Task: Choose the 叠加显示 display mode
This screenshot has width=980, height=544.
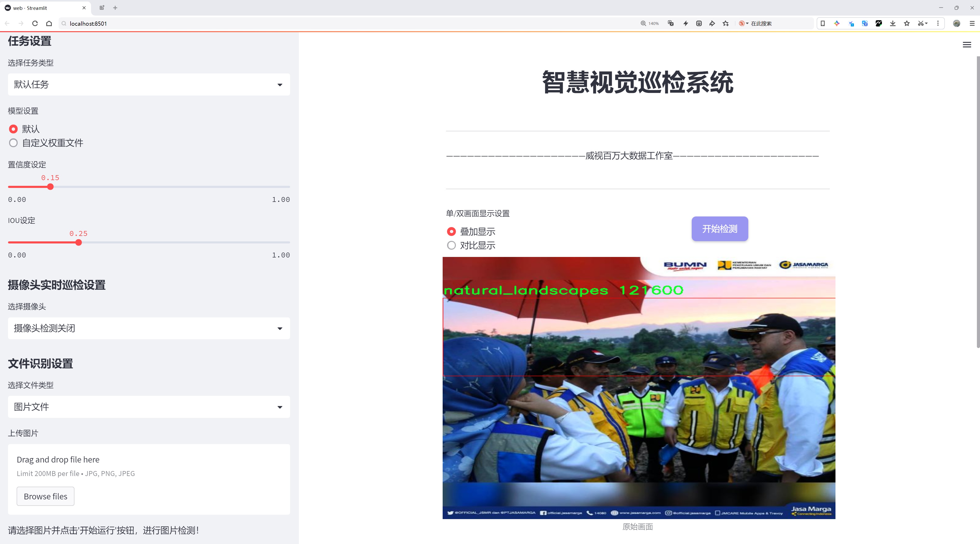Action: pos(451,231)
